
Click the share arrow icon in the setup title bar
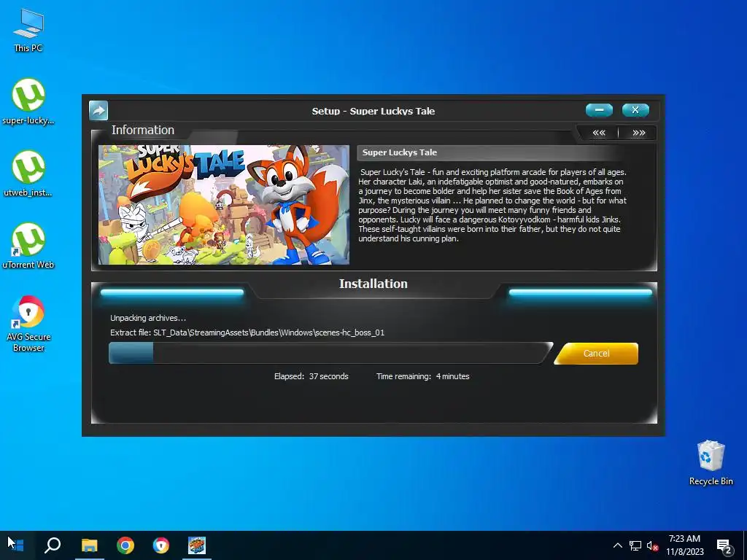(x=98, y=111)
